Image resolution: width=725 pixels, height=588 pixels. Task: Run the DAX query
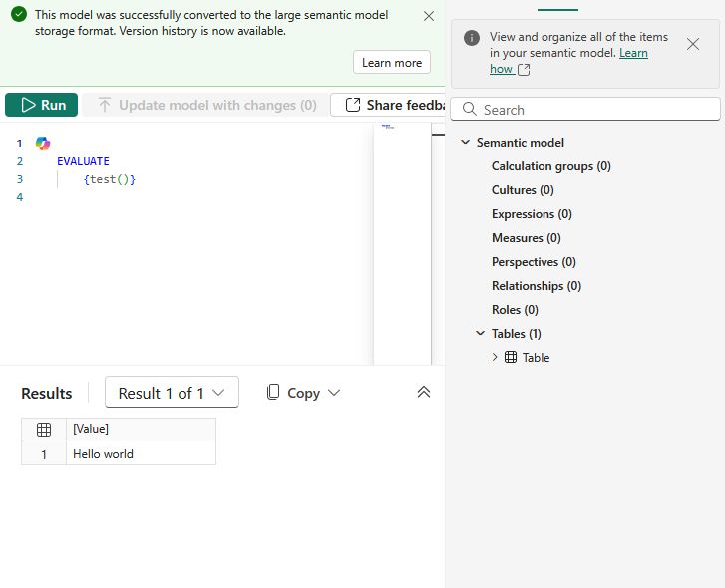tap(42, 105)
